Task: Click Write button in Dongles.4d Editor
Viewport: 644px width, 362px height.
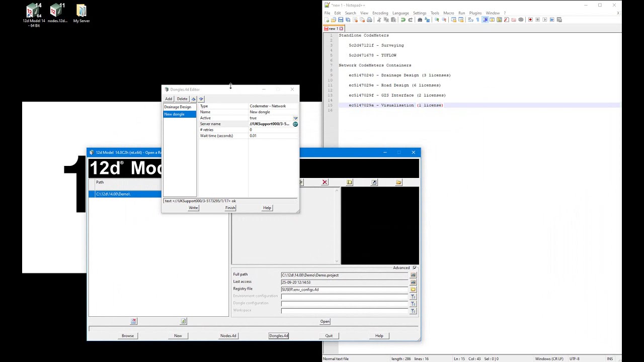Action: 193,208
